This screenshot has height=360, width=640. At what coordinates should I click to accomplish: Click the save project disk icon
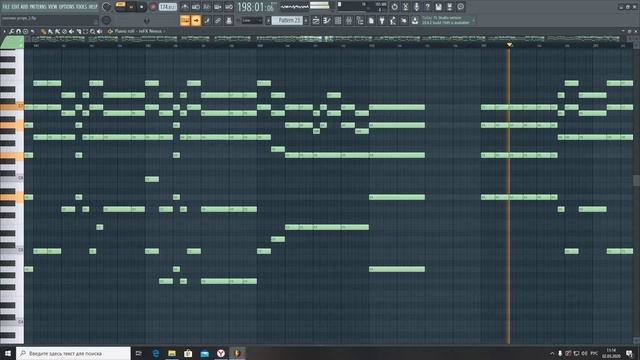[x=438, y=7]
